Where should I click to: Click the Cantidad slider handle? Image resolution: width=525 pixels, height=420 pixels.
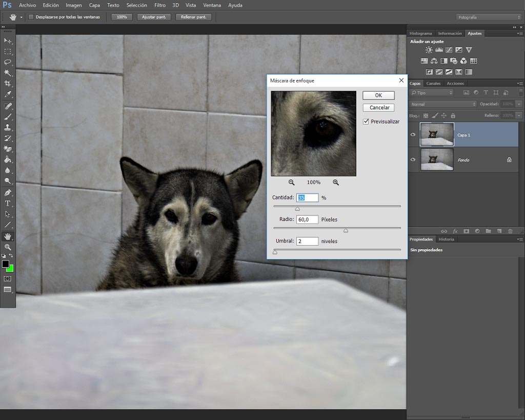point(297,209)
